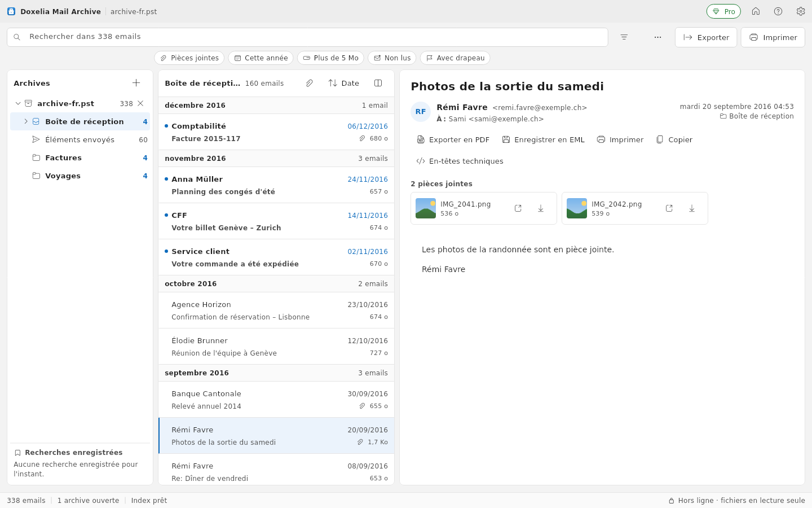
Task: Collapse the octobre 2016 group header
Action: pyautogui.click(x=276, y=284)
